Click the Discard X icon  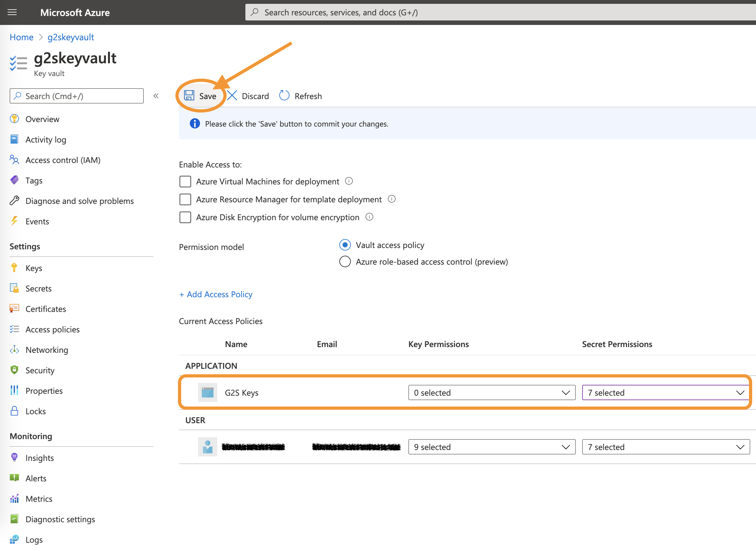pos(232,96)
